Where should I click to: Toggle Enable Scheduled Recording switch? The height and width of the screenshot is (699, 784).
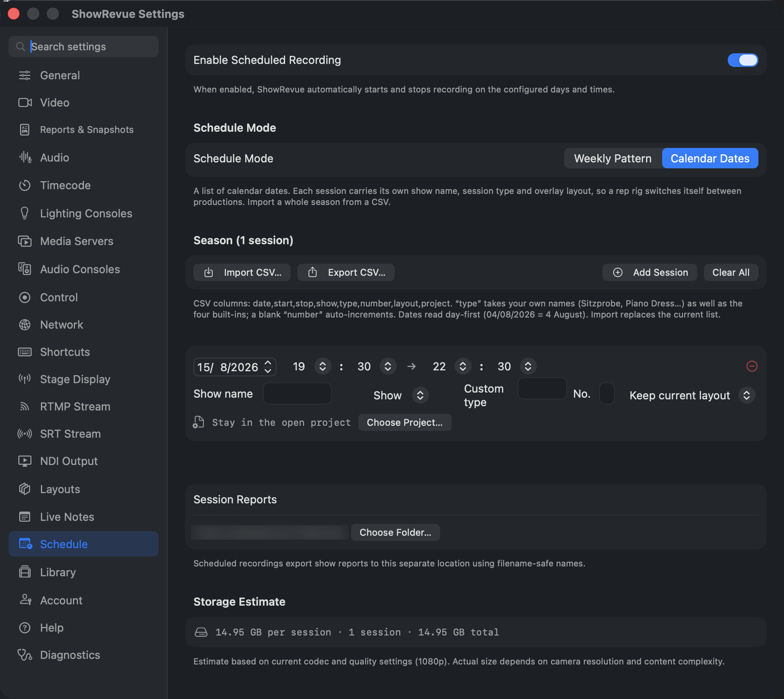click(743, 60)
